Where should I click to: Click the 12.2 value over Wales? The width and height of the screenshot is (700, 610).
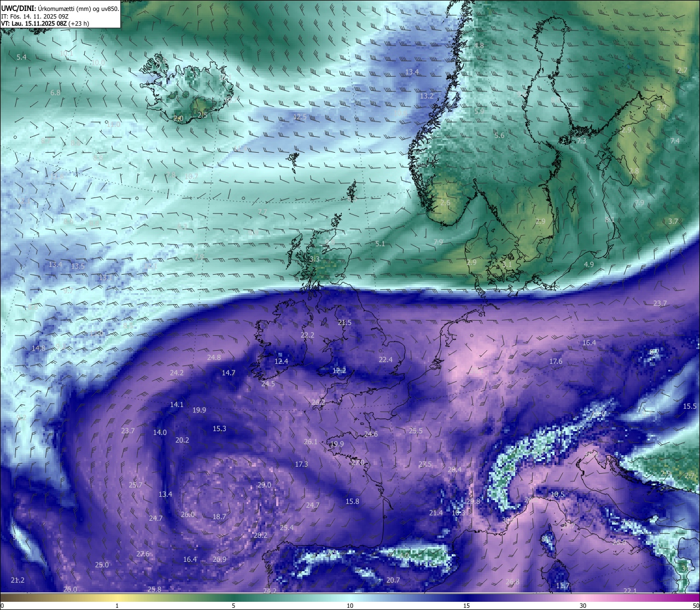[339, 371]
